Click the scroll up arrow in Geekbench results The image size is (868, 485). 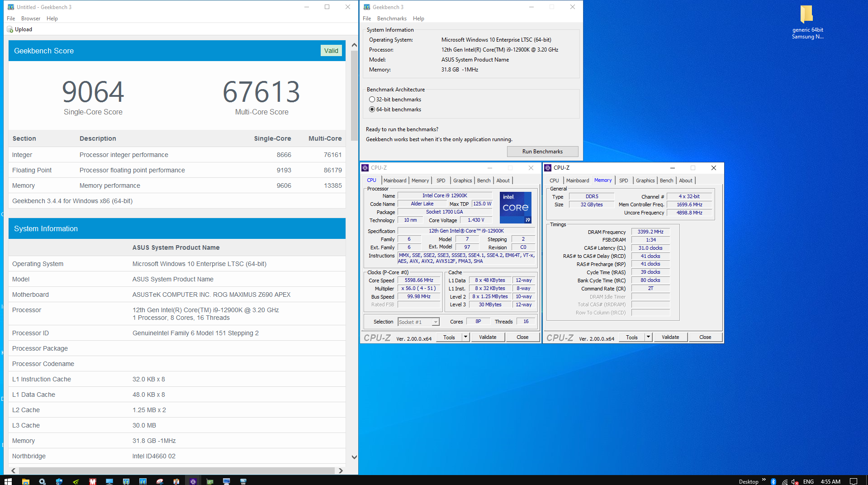[354, 45]
